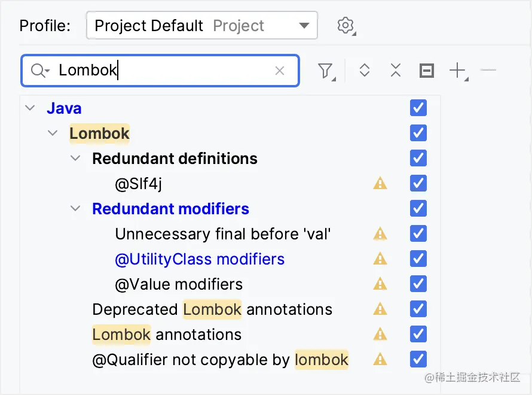Uncheck the Lombok inspections group
532x395 pixels.
(418, 133)
